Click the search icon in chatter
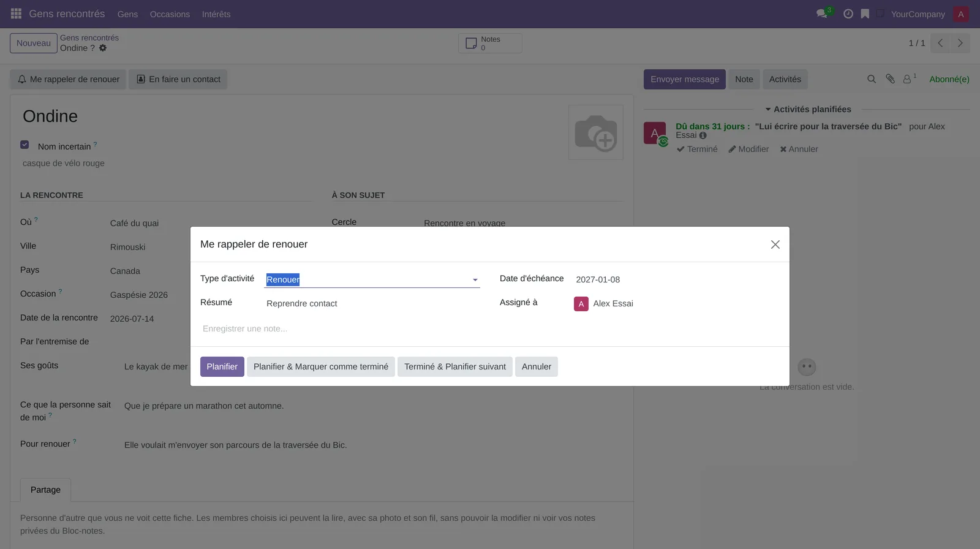 (x=872, y=79)
